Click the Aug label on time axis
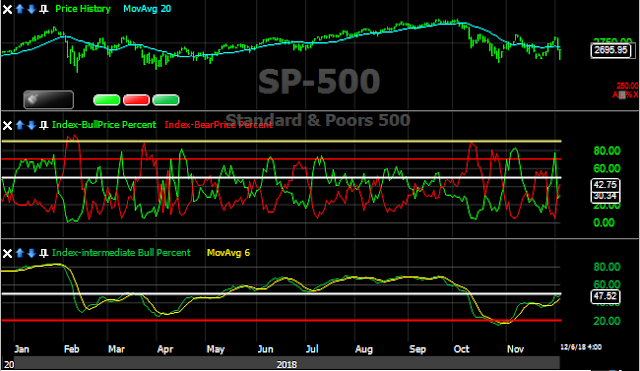Screen dimensions: 640x371 [364, 349]
